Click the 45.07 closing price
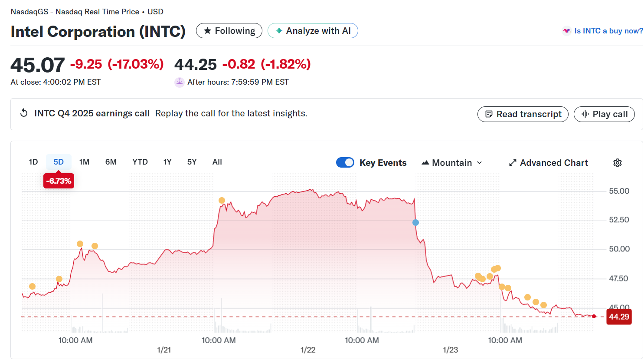Screen dimensions: 644x363 [x=38, y=65]
